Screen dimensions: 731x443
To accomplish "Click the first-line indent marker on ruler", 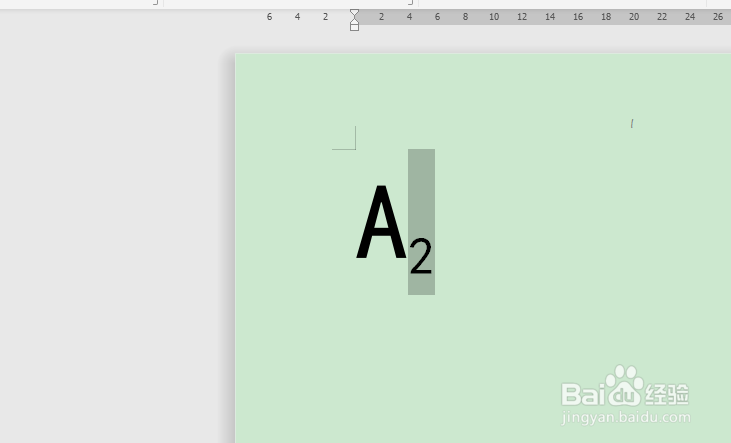I will click(x=354, y=13).
